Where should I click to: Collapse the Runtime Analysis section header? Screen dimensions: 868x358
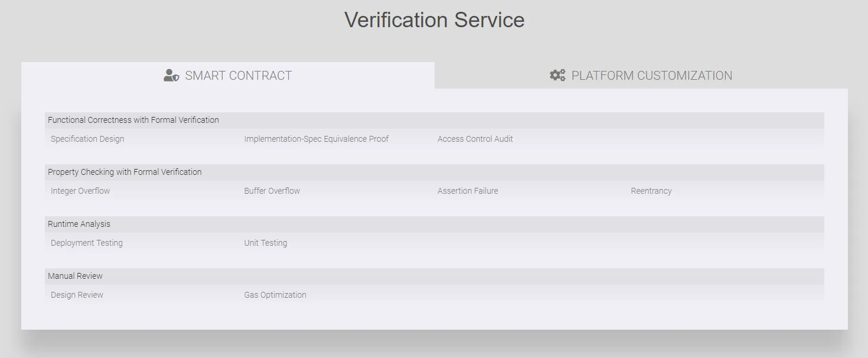(79, 223)
